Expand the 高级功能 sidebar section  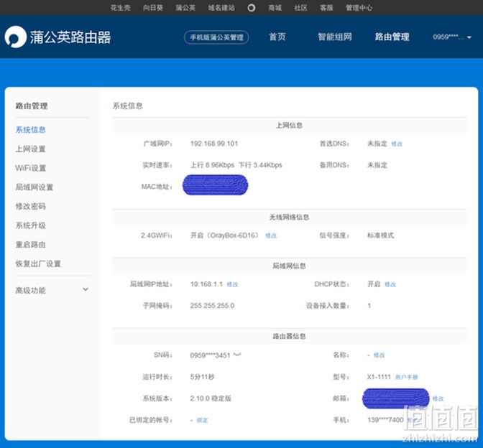[52, 290]
